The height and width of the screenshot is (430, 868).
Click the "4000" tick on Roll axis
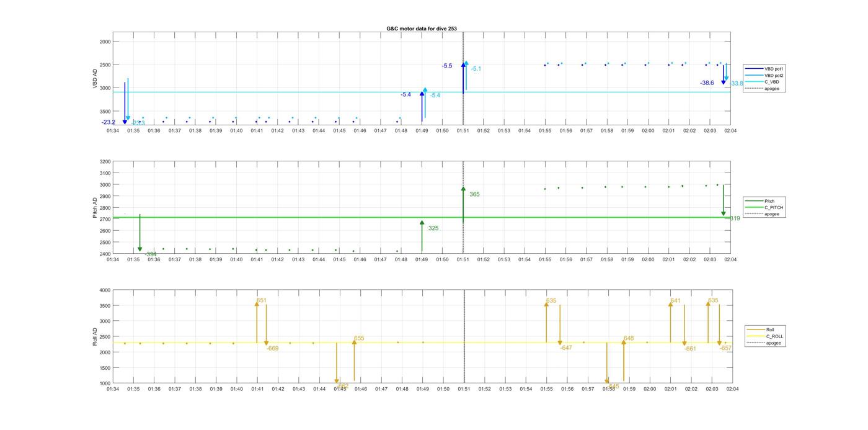(105, 290)
